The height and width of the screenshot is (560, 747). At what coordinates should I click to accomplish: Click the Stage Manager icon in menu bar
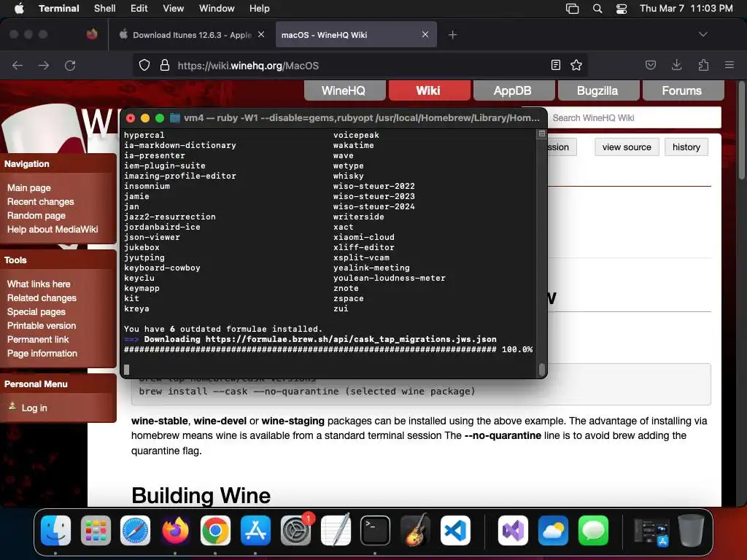click(x=572, y=9)
